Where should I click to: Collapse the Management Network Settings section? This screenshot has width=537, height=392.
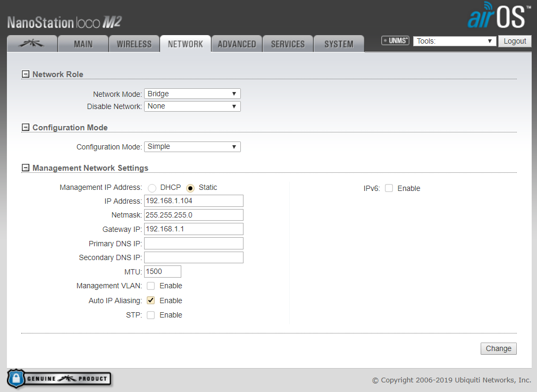[26, 168]
